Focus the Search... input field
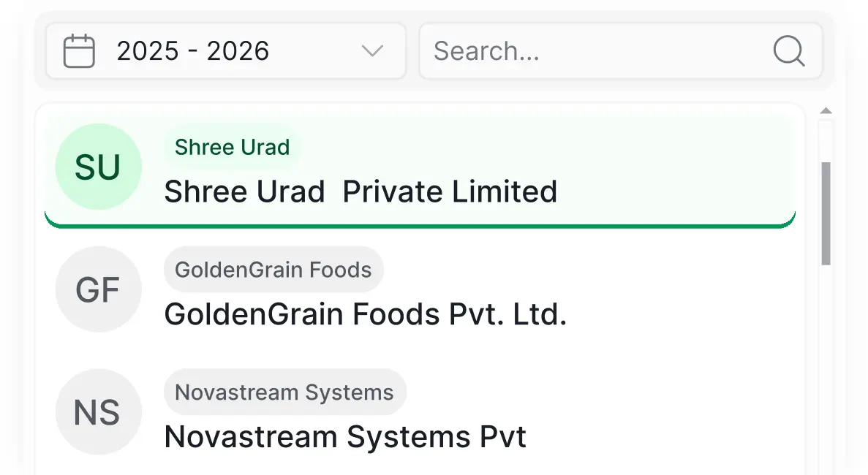 pos(621,51)
